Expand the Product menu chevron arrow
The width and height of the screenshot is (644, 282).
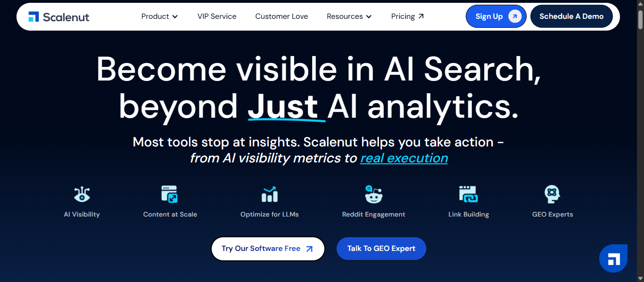tap(175, 16)
